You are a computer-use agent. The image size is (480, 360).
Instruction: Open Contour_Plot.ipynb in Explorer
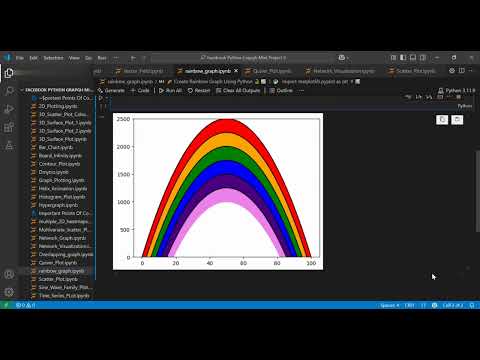tap(59, 164)
